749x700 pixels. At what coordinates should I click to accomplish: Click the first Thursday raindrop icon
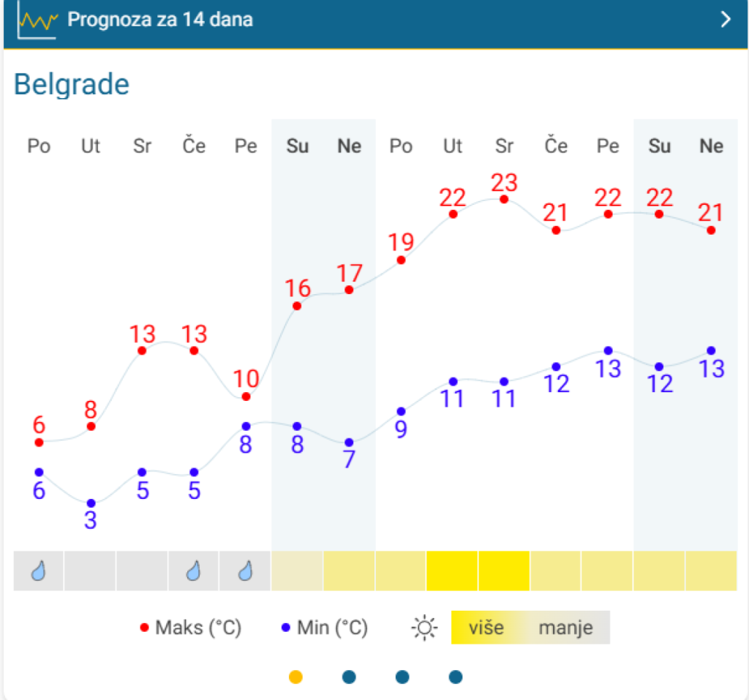(x=194, y=571)
